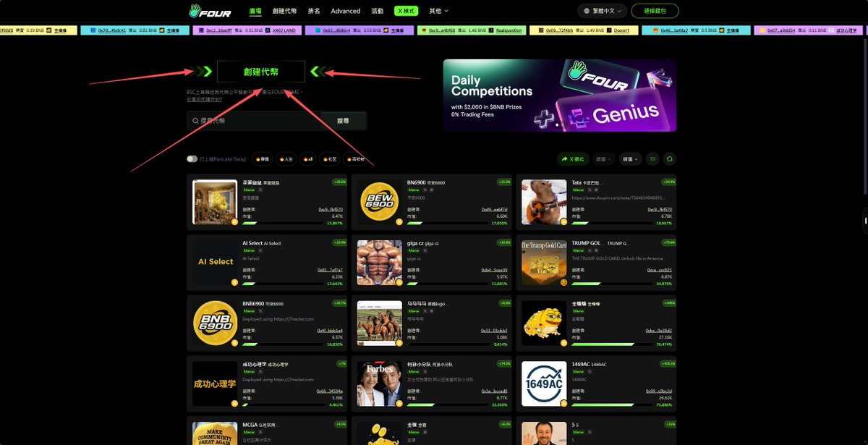Click the MCGA token title
Screen dimensions: 868x445
click(x=250, y=425)
